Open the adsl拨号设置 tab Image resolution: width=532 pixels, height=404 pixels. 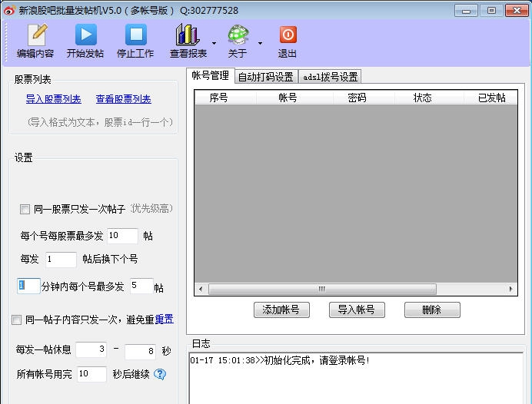point(330,77)
